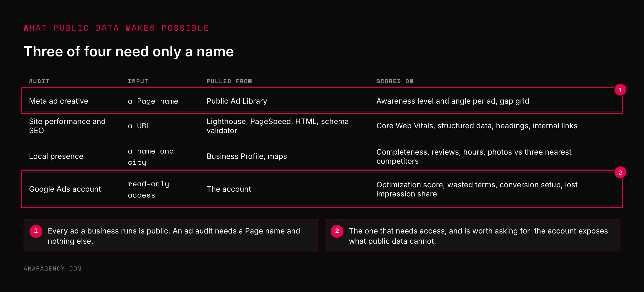Click the ANARAGENCY.COM footer text
644x292 pixels.
click(x=53, y=269)
